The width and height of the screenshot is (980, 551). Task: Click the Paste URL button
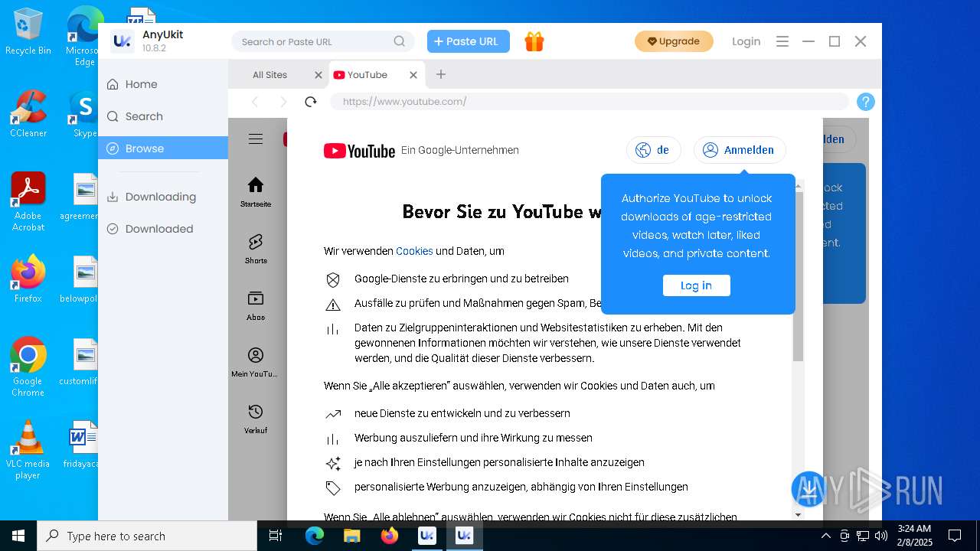[x=469, y=41]
